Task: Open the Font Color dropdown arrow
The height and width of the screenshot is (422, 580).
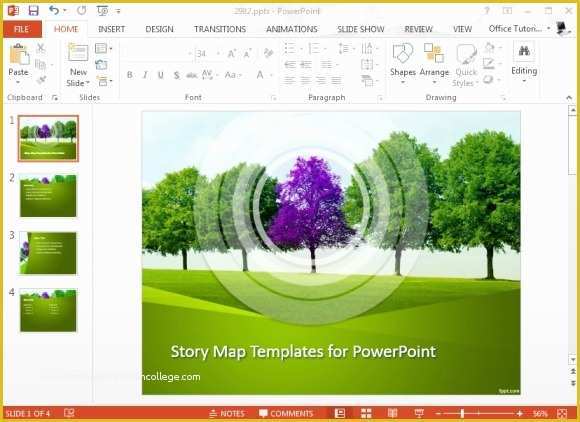Action: [x=272, y=75]
